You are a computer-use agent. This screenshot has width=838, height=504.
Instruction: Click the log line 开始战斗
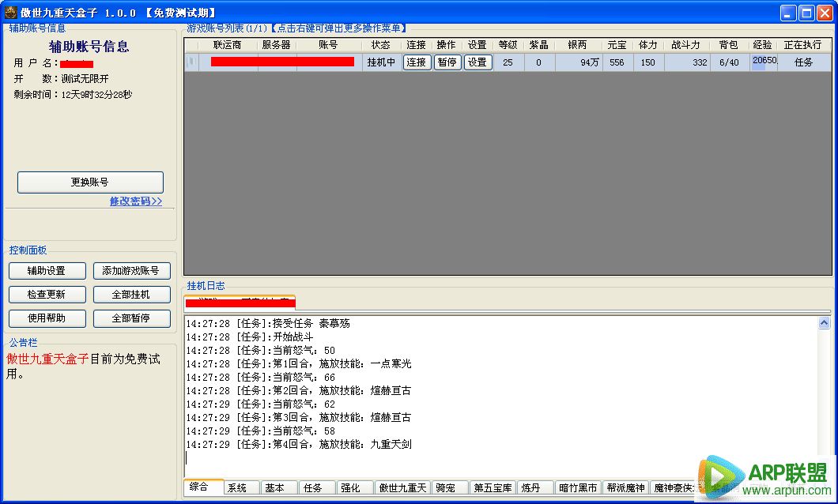250,337
